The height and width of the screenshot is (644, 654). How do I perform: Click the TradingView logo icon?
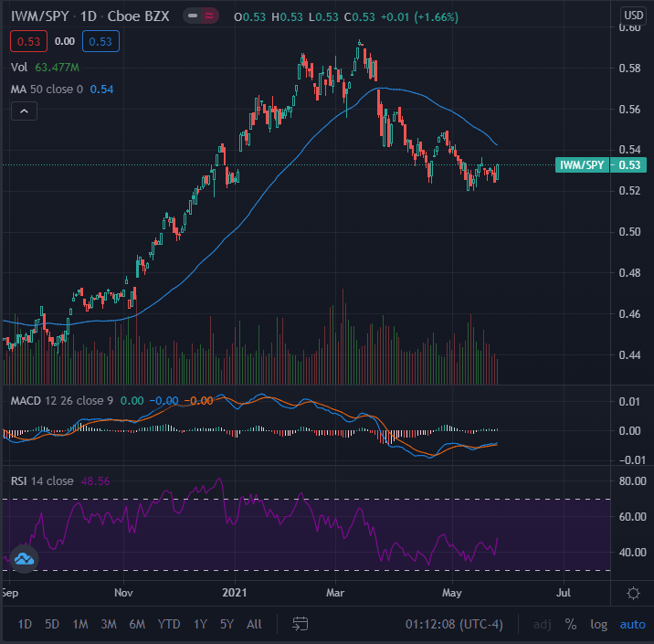(23, 558)
